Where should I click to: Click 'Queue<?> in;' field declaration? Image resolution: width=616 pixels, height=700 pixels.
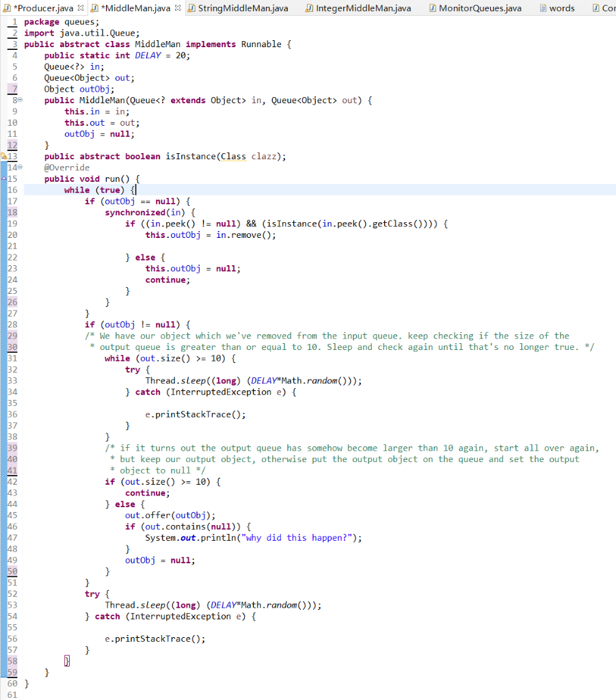(74, 66)
